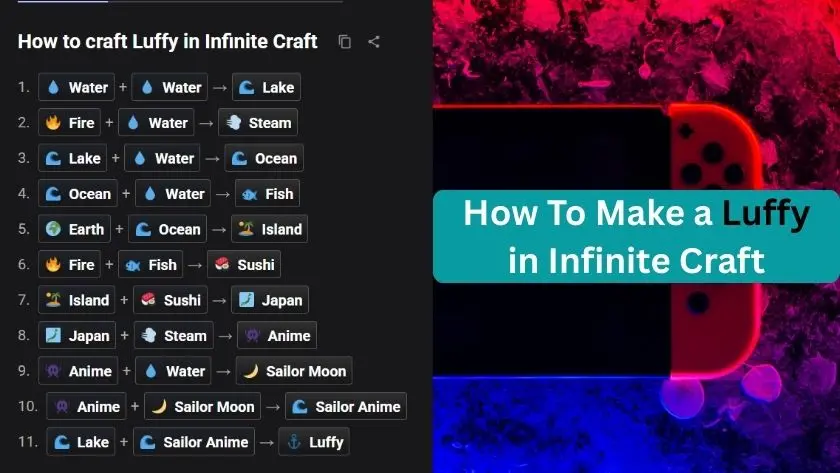840x473 pixels.
Task: Click the Sailor Anime chip in step 11
Action: tap(194, 442)
